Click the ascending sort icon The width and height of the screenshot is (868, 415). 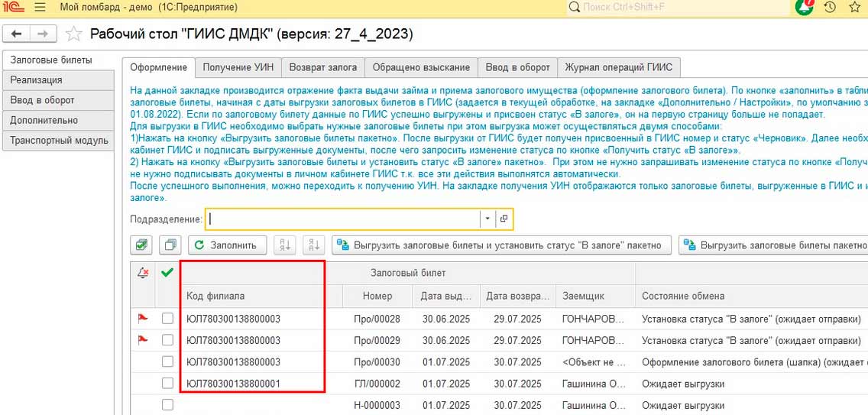[x=287, y=245]
